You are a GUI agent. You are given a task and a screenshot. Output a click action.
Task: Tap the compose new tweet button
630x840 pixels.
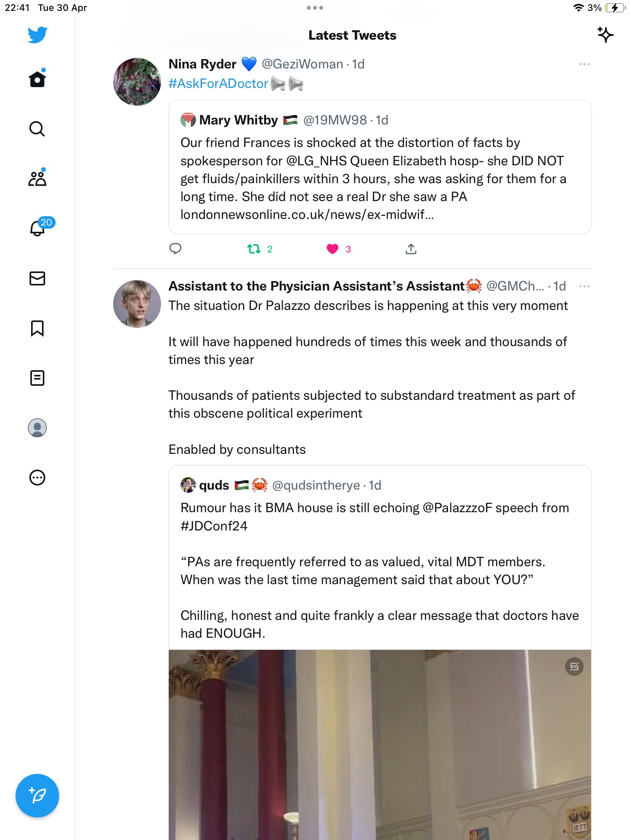coord(37,796)
